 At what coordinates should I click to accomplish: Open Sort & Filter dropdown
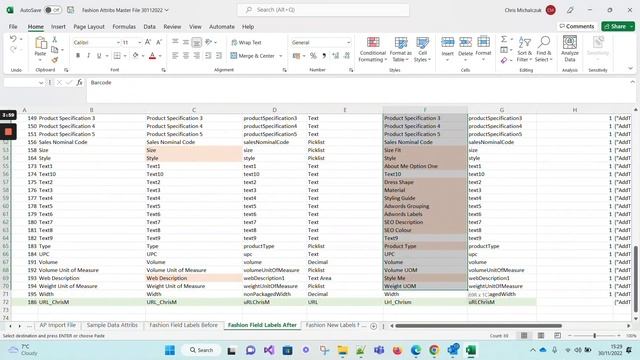pyautogui.click(x=524, y=49)
